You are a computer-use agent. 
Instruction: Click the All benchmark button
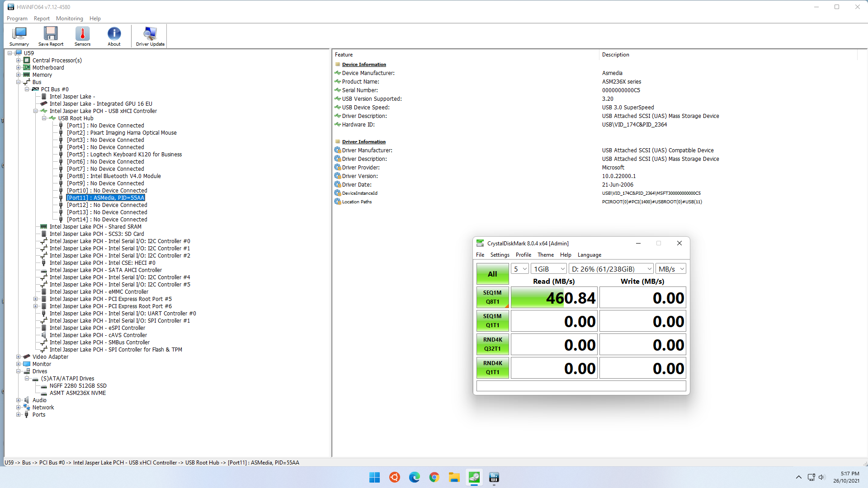492,274
